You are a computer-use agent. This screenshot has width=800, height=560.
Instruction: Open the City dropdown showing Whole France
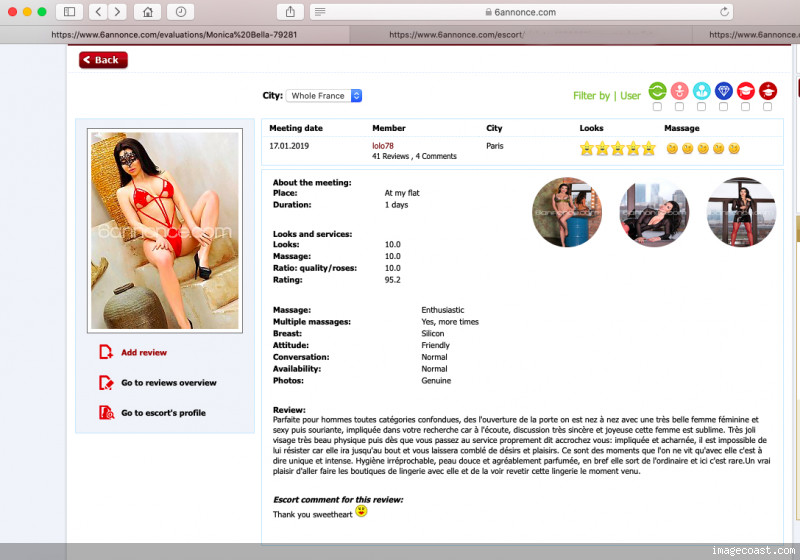coord(324,95)
